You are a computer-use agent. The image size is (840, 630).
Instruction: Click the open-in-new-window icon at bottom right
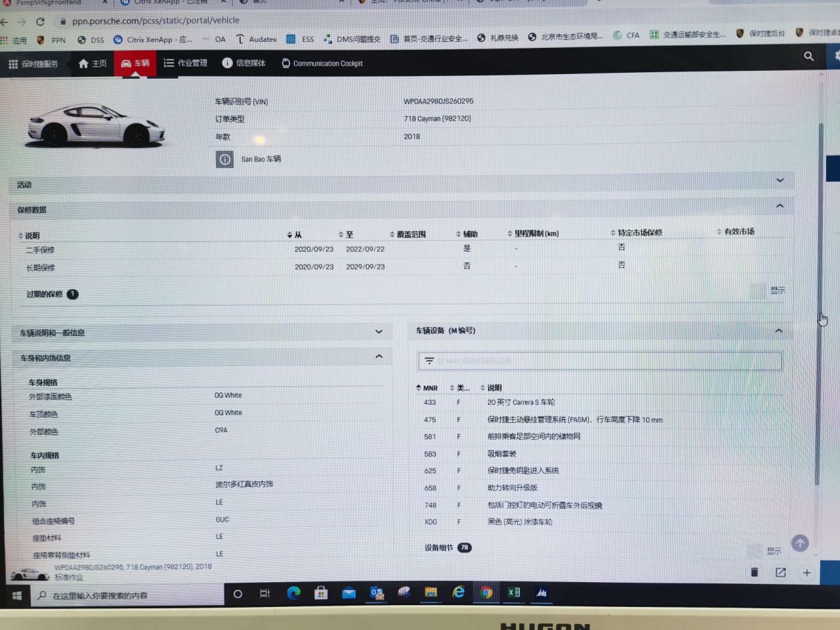point(780,572)
